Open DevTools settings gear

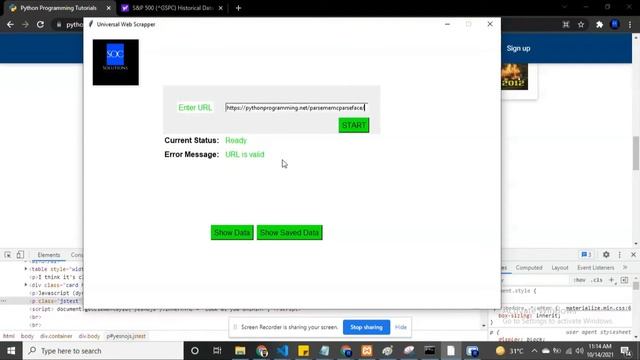606,254
